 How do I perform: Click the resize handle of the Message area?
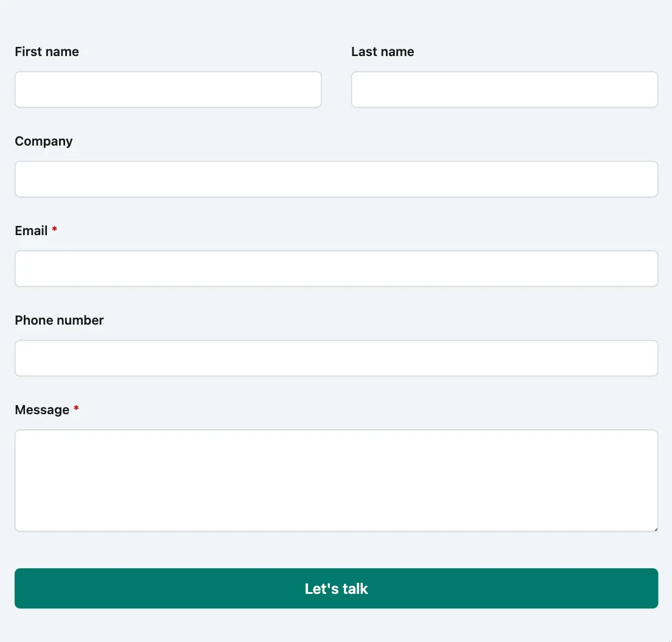click(x=655, y=528)
